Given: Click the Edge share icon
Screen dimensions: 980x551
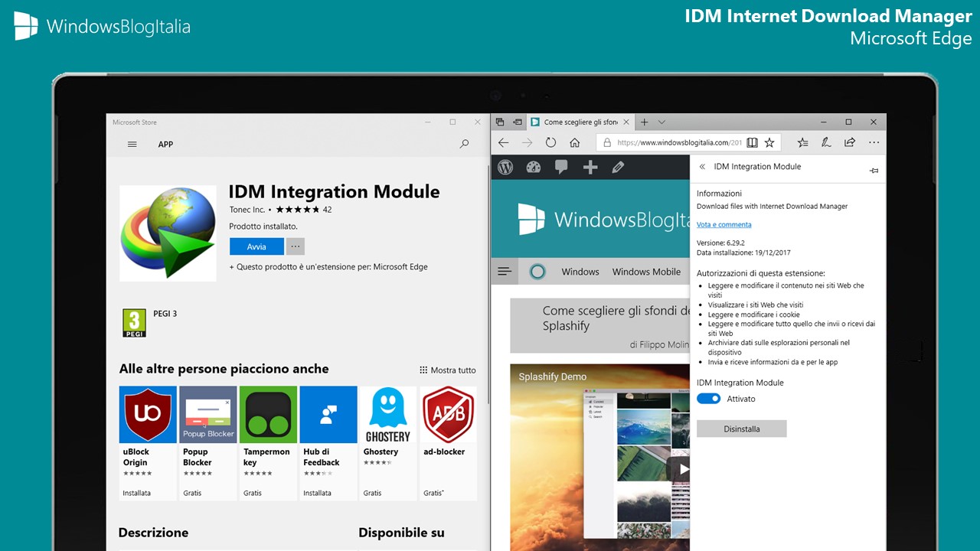Looking at the screenshot, I should (x=850, y=142).
